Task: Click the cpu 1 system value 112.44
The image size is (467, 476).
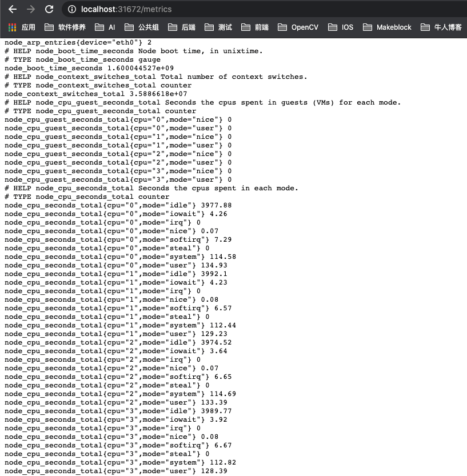Action: pos(223,326)
